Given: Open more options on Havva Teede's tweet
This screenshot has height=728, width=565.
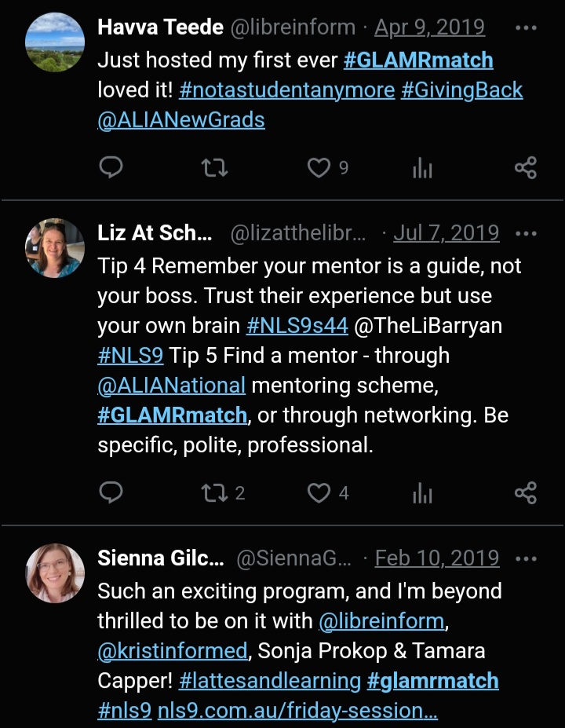Looking at the screenshot, I should [525, 28].
